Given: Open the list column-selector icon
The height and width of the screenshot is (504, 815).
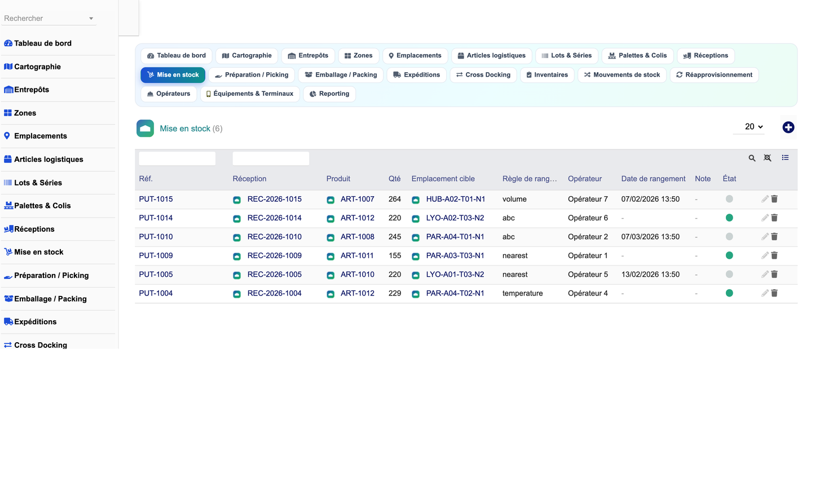Looking at the screenshot, I should click(785, 158).
